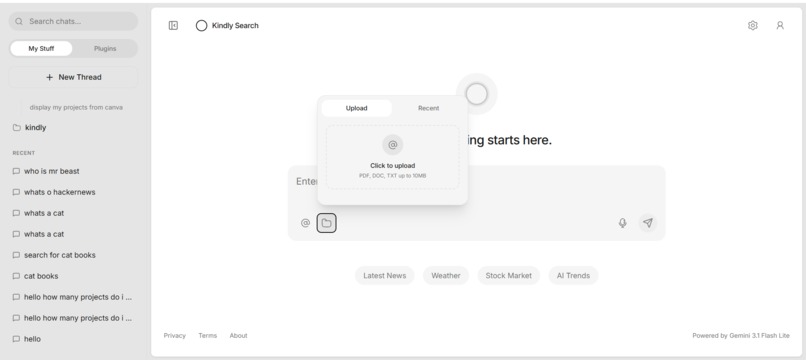Click chat icon beside who is mr beast
806x360 pixels.
pyautogui.click(x=16, y=171)
